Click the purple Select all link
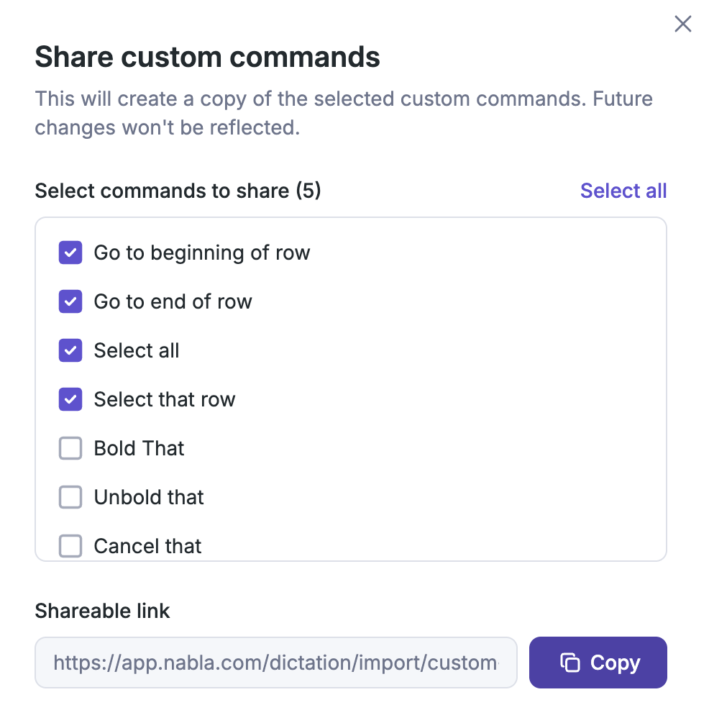This screenshot has height=728, width=709. click(623, 191)
